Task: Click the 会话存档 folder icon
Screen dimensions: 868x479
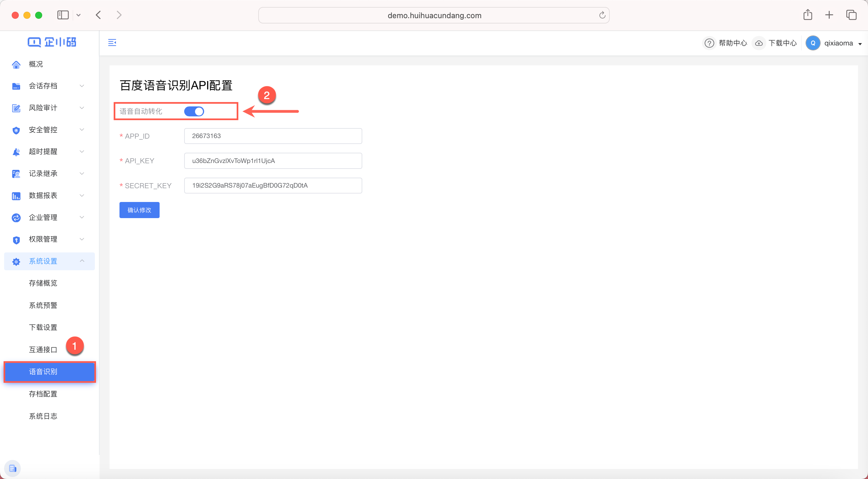Action: 16,86
